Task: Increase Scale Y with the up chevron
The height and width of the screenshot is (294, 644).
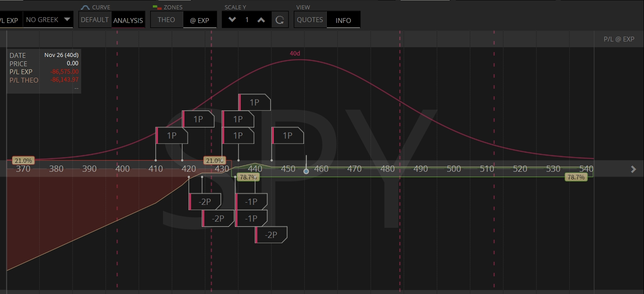Action: pos(261,20)
